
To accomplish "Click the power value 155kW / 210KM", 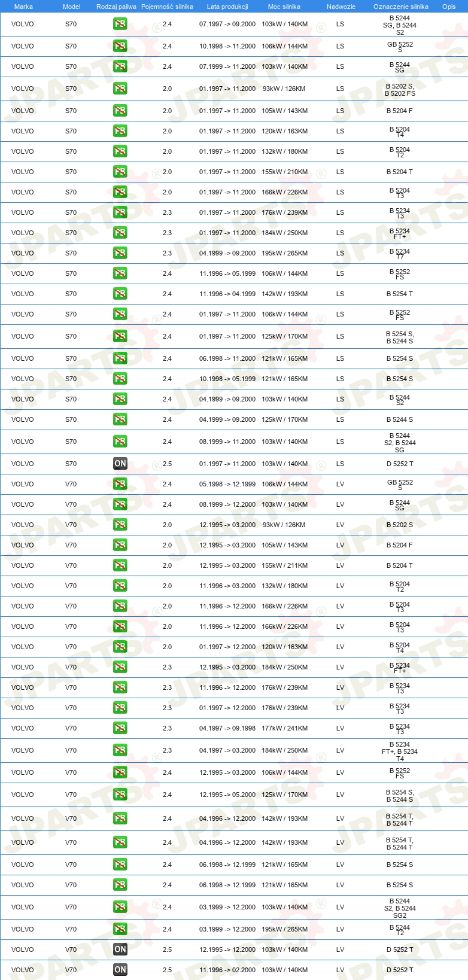I will [x=285, y=172].
